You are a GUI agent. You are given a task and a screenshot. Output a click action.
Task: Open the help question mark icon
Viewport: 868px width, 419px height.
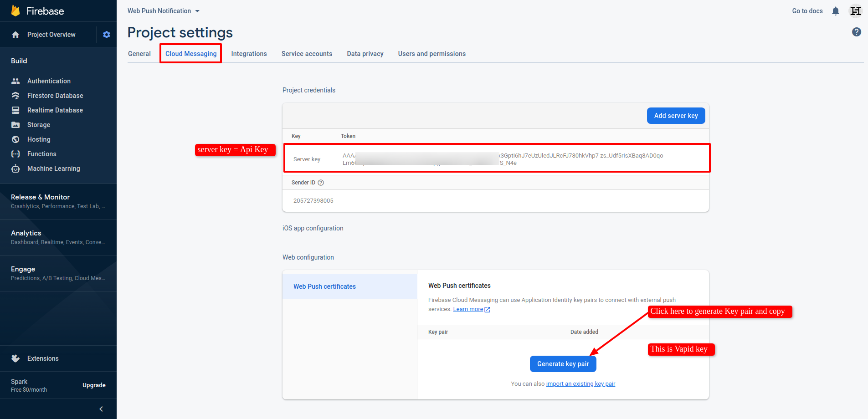(857, 32)
